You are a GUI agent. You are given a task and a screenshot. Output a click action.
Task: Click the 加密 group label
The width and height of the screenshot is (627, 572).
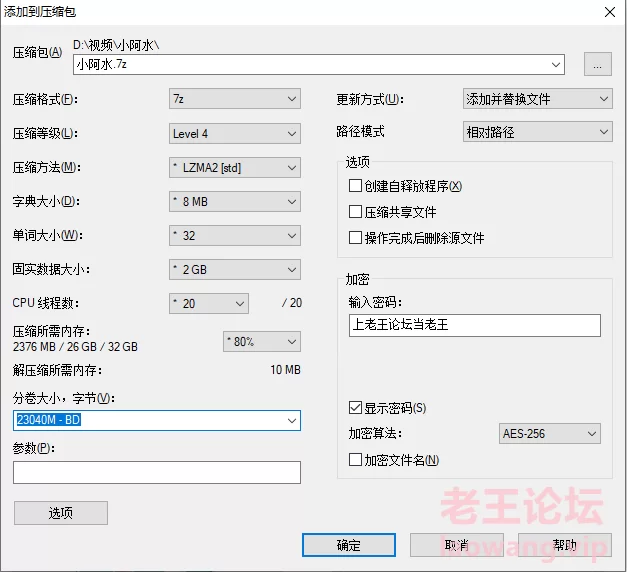357,279
